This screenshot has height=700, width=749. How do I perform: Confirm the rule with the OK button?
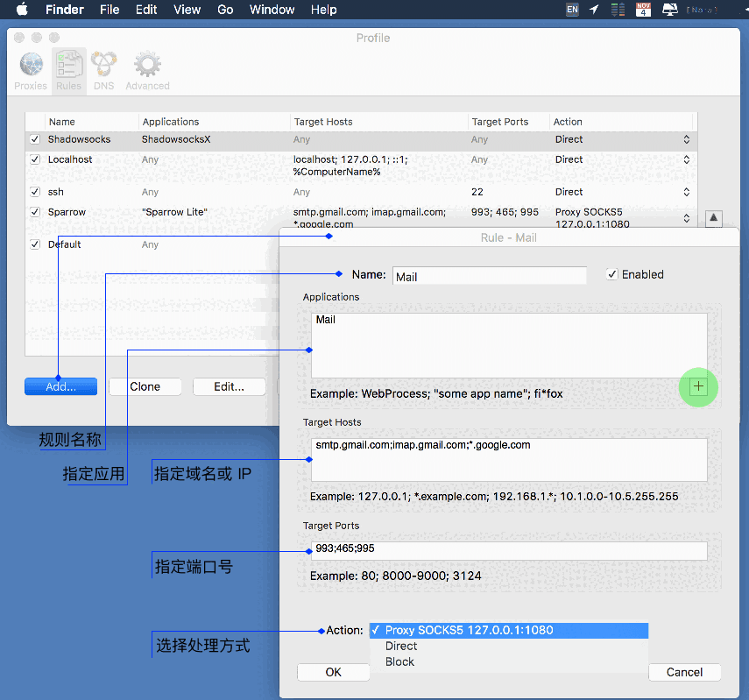coord(333,672)
